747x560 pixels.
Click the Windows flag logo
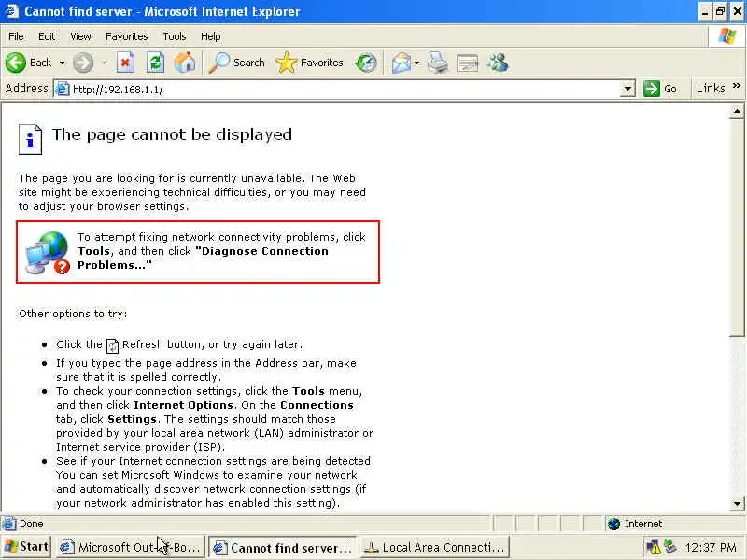[726, 36]
